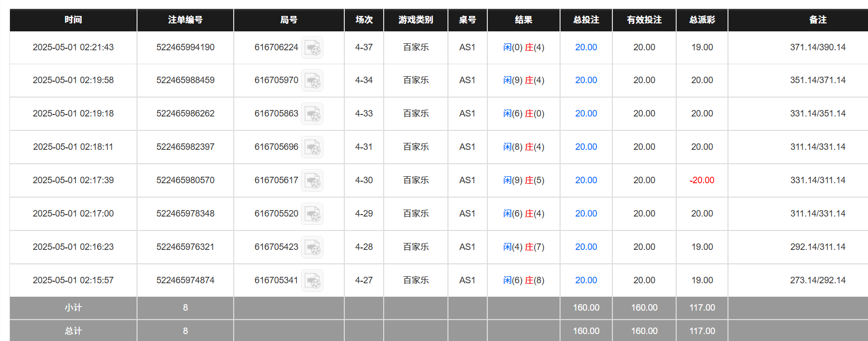Open replay icon next to 616705341
Screen dimensions: 868x341
click(x=312, y=281)
